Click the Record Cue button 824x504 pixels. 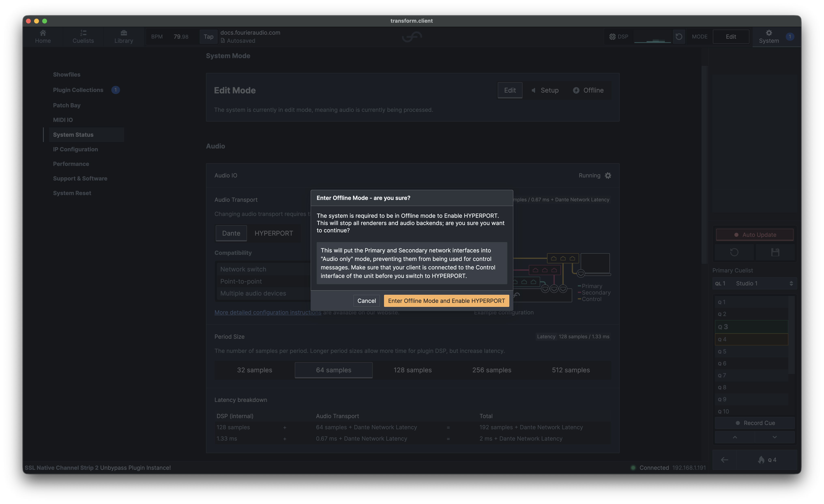[755, 423]
